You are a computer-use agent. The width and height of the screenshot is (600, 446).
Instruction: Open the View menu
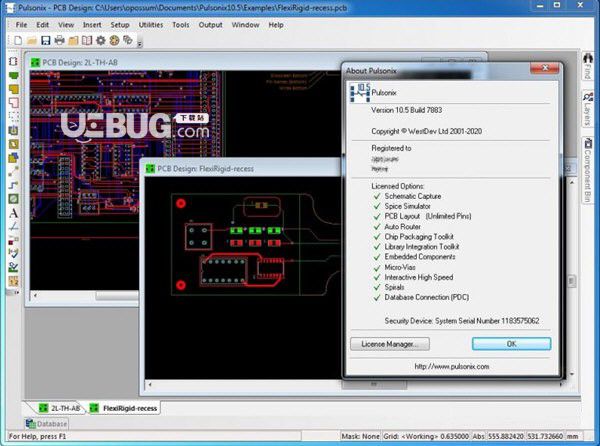(66, 25)
